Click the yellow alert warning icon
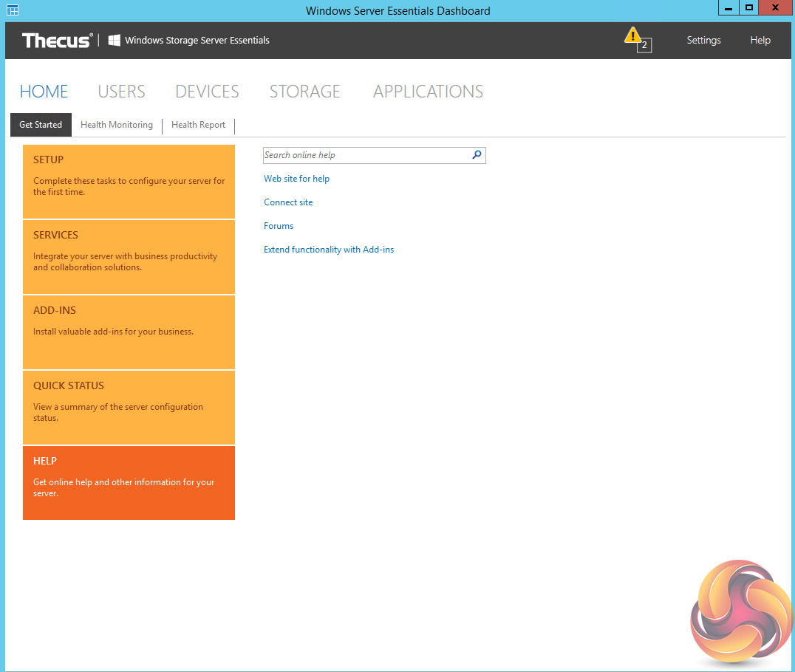 click(632, 36)
